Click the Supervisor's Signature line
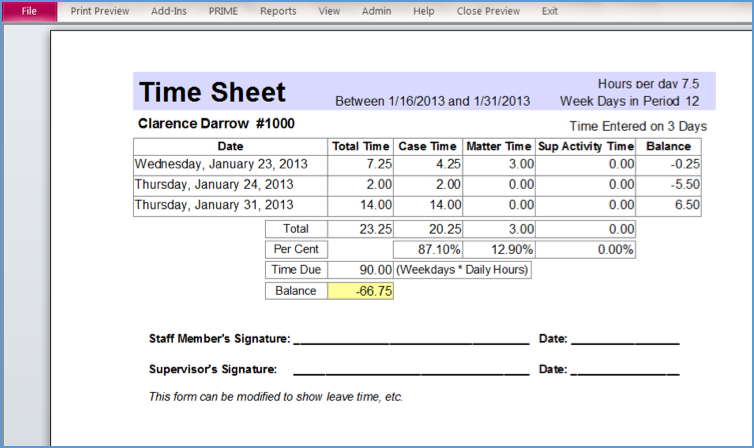The height and width of the screenshot is (448, 754). tap(411, 370)
